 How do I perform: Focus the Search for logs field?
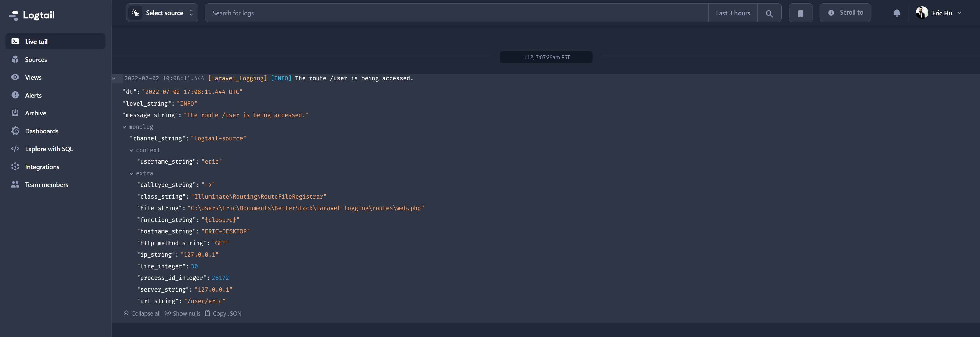point(456,13)
